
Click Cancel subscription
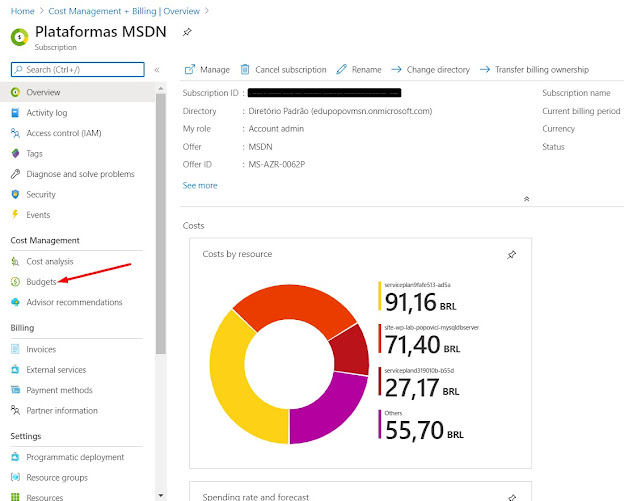[283, 70]
